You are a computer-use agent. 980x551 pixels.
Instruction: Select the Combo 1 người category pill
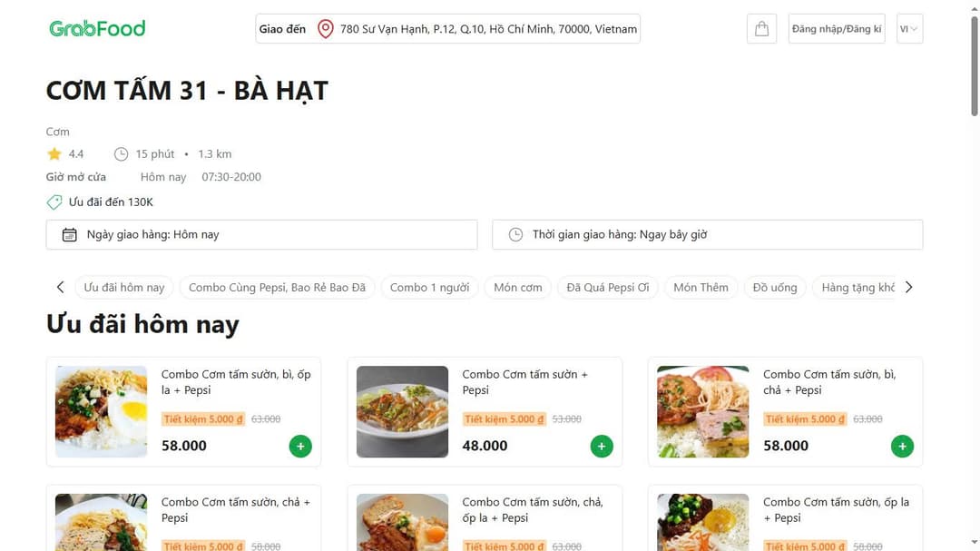[x=429, y=287]
